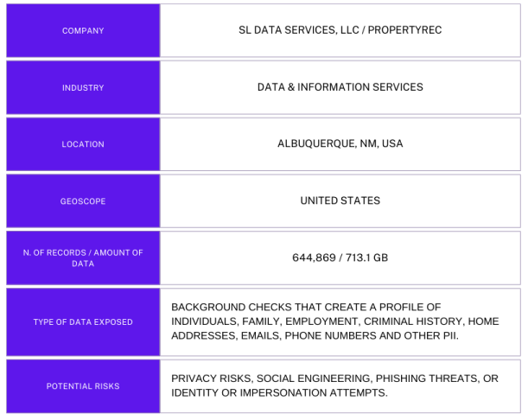
Task: Click the LOCATION label cell
Action: (83, 144)
